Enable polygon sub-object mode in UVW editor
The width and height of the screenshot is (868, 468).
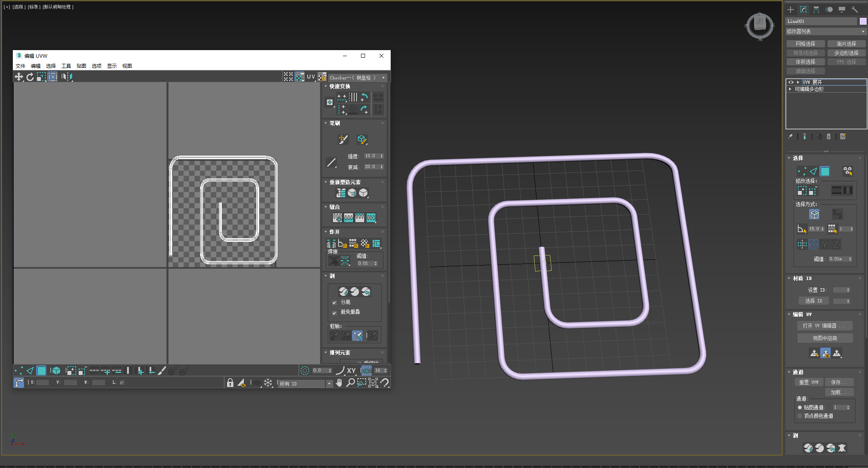(41, 371)
